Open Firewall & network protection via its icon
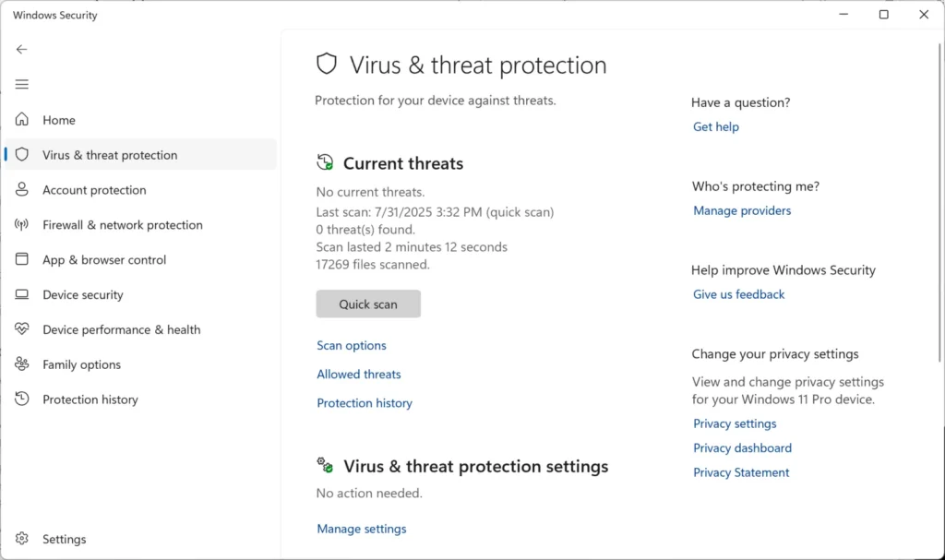Screen dimensions: 945x560 pyautogui.click(x=21, y=225)
